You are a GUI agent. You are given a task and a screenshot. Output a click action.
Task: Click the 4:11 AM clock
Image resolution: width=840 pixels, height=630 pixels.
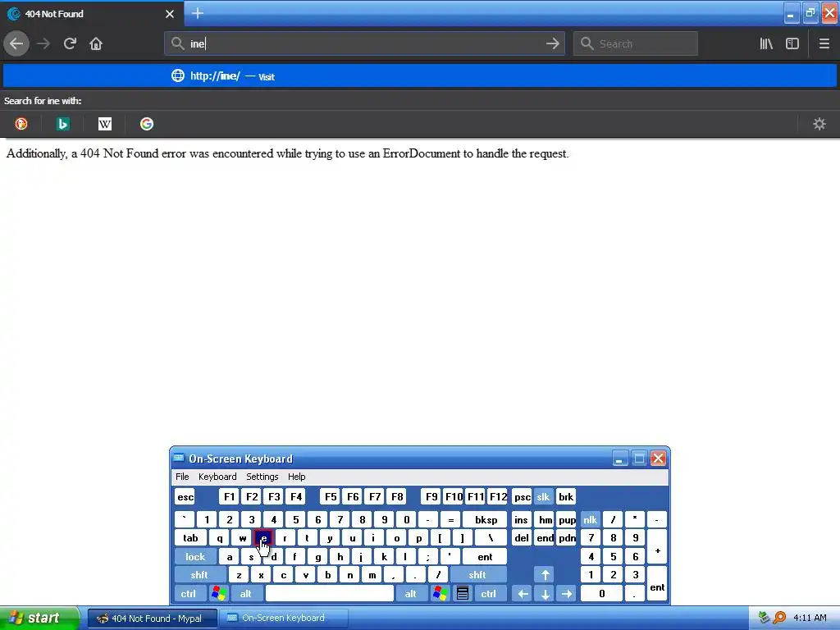point(810,618)
